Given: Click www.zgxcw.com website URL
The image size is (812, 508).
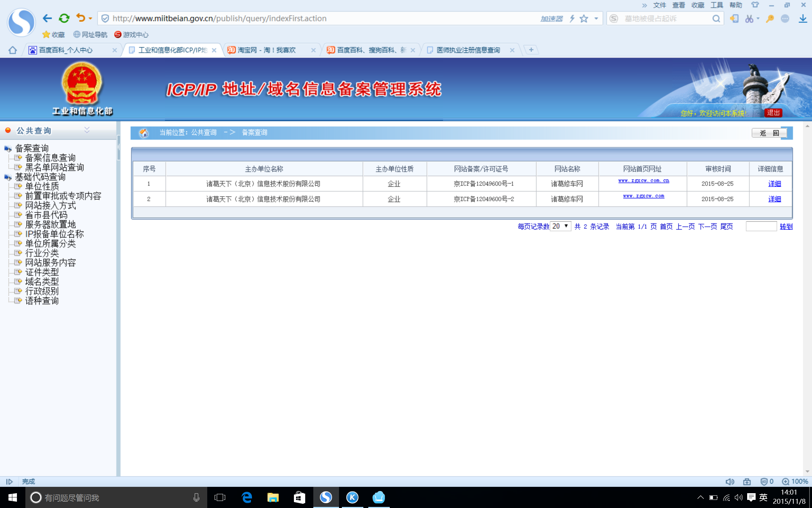Looking at the screenshot, I should point(643,195).
